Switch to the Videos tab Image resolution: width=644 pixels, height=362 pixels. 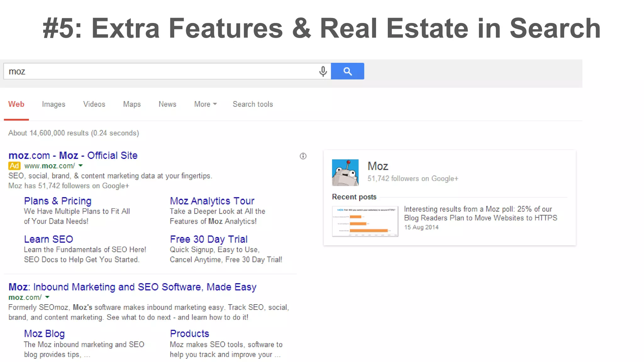coord(94,104)
